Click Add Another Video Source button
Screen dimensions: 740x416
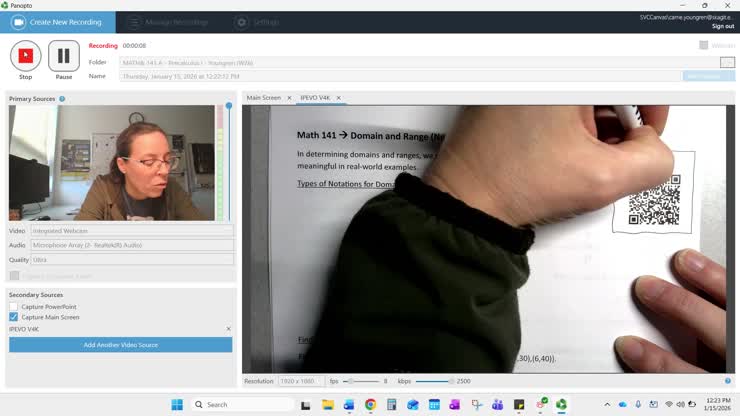[120, 345]
